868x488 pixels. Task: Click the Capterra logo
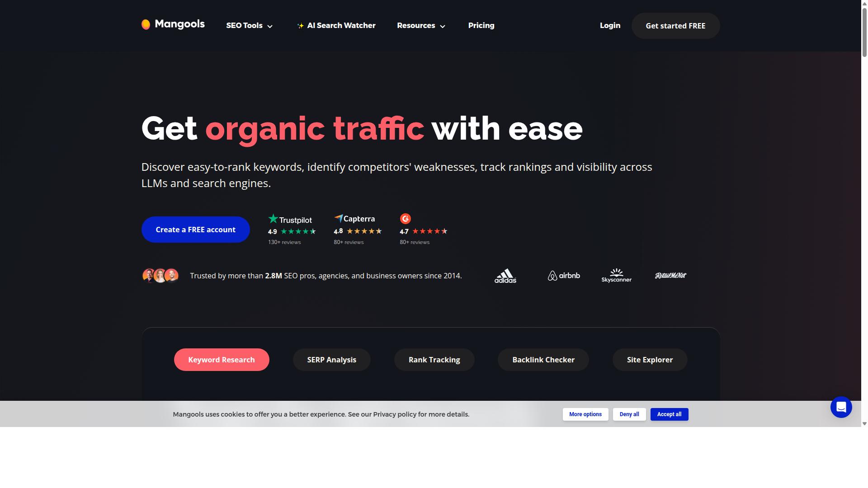click(354, 219)
